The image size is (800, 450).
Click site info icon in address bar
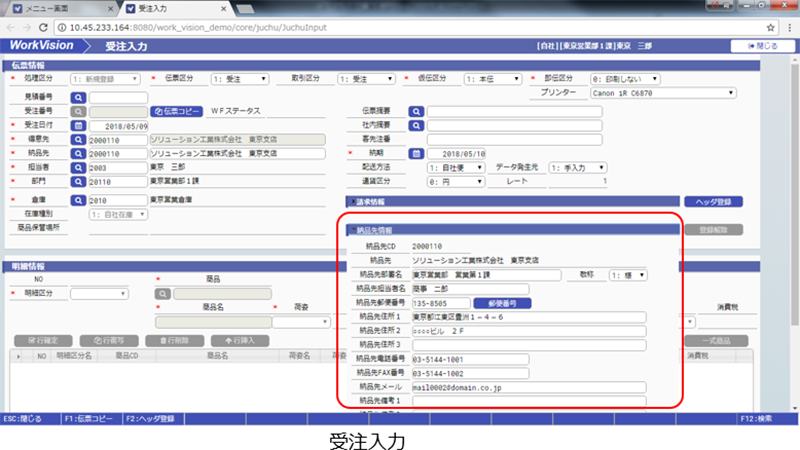(62, 28)
